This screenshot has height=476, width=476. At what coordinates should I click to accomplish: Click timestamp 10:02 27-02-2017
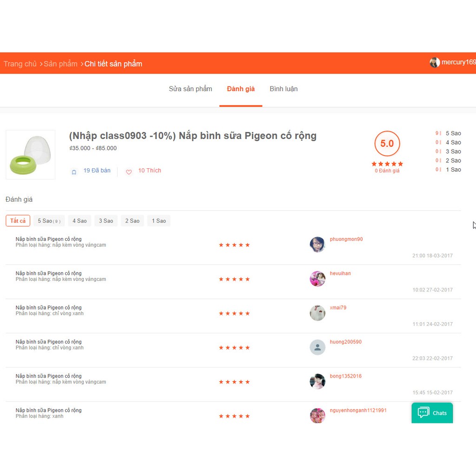(432, 290)
